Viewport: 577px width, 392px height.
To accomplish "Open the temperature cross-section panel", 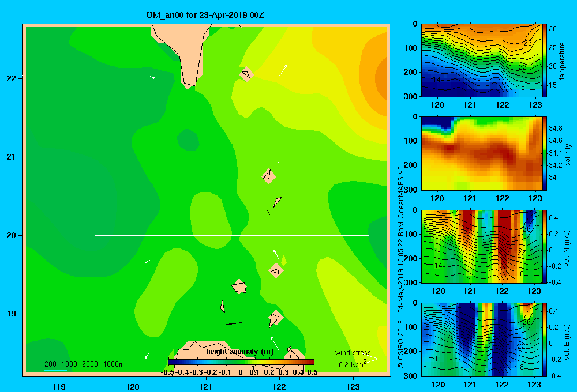I will tap(481, 61).
